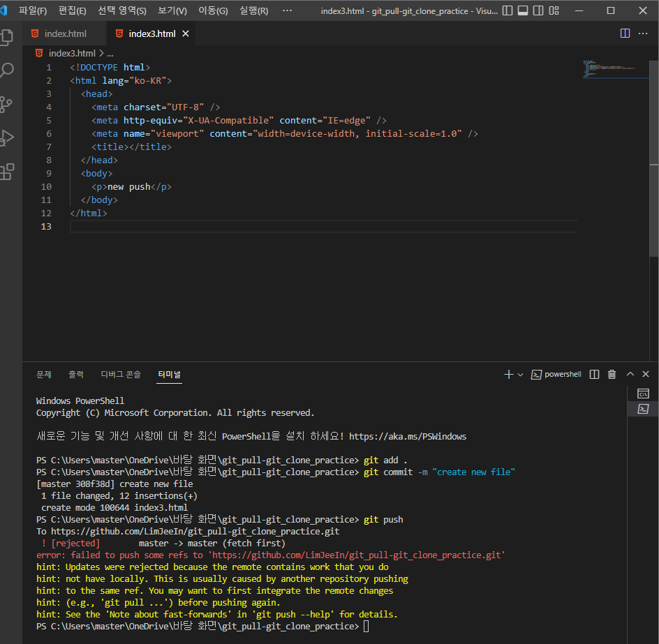Click the https://aka.ms/PSWindows link

[407, 437]
